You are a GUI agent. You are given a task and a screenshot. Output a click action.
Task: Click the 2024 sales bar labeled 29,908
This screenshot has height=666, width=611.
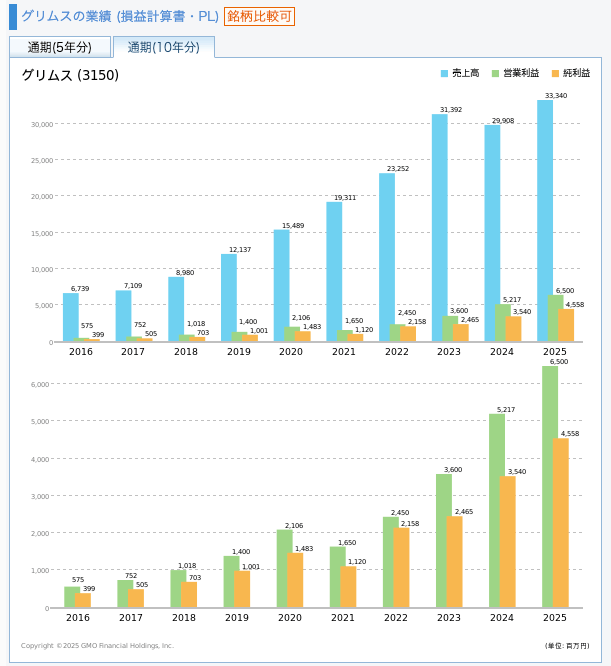pos(492,233)
